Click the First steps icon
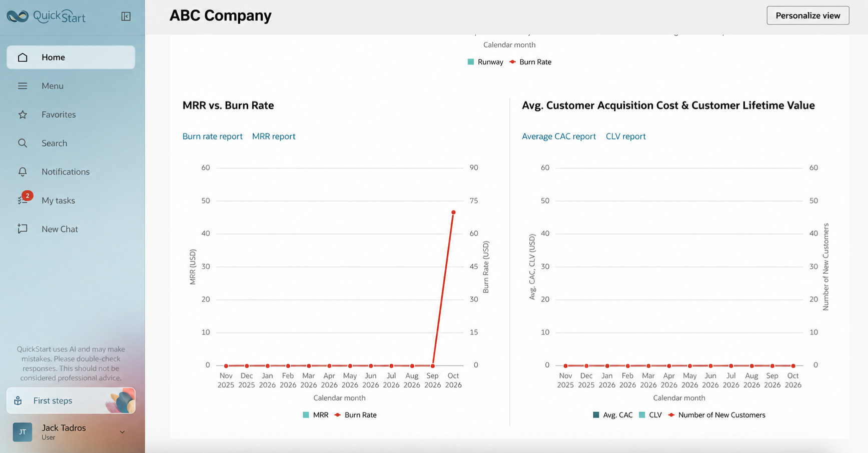Viewport: 868px width, 453px height. tap(18, 400)
